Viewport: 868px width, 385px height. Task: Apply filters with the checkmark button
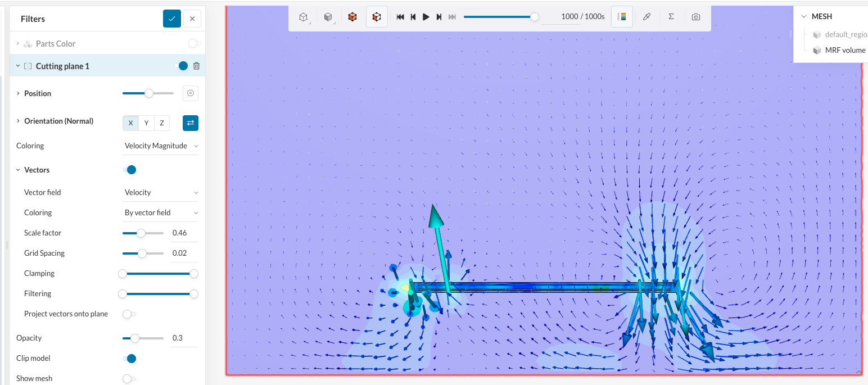(172, 19)
